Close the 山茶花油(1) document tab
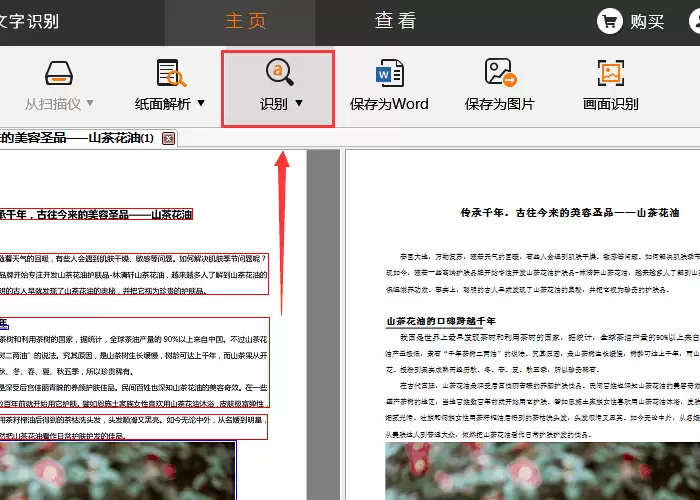The image size is (700, 500). click(168, 139)
